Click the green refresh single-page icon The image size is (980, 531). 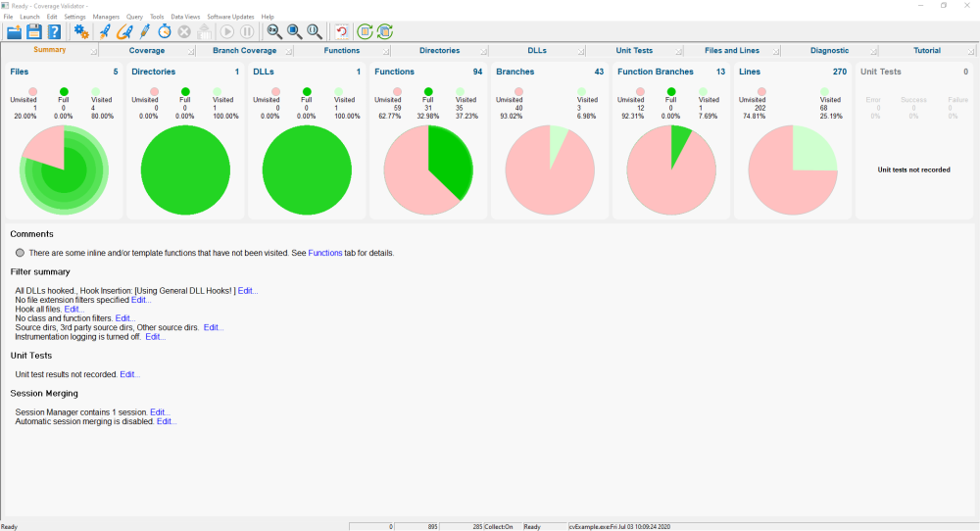tap(365, 32)
